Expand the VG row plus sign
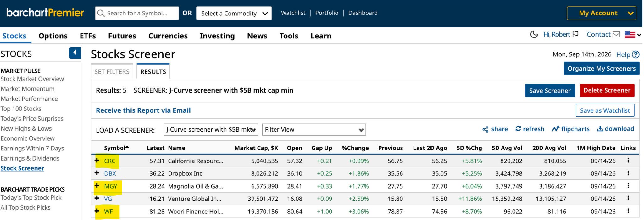This screenshot has height=220, width=644. (x=97, y=198)
